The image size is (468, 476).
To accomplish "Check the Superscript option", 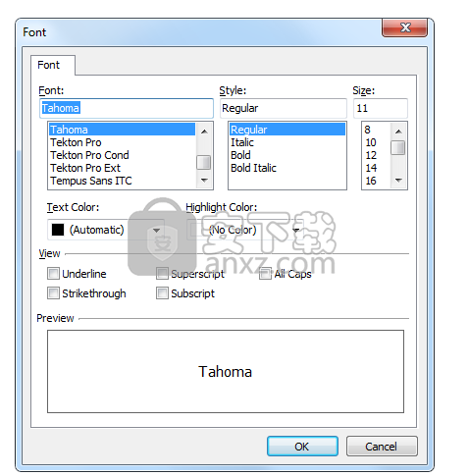I will pos(162,274).
